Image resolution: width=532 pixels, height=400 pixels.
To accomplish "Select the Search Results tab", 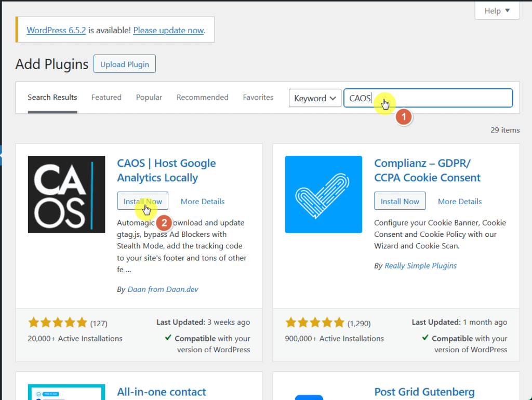I will point(52,97).
